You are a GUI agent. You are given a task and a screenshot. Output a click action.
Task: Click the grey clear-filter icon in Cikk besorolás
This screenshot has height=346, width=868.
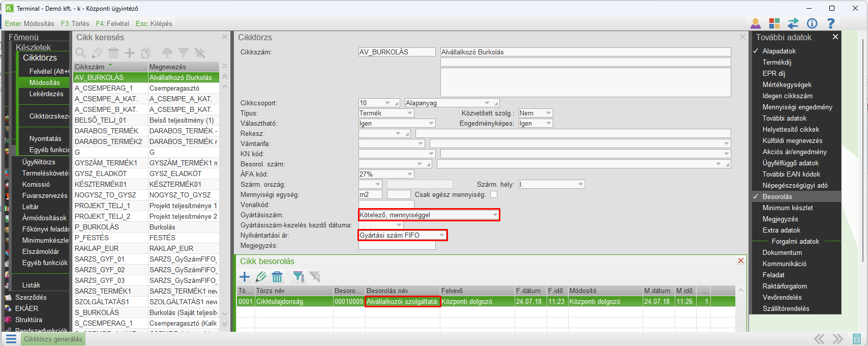point(315,277)
